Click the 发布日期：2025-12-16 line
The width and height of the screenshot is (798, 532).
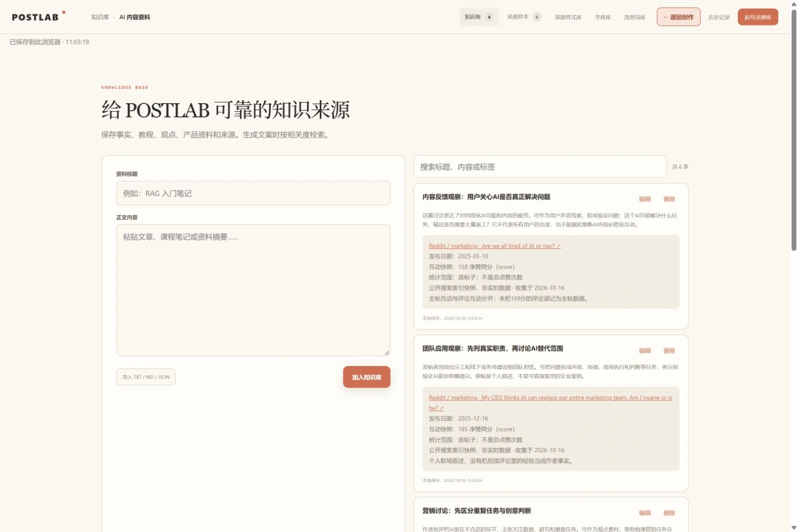pyautogui.click(x=458, y=418)
